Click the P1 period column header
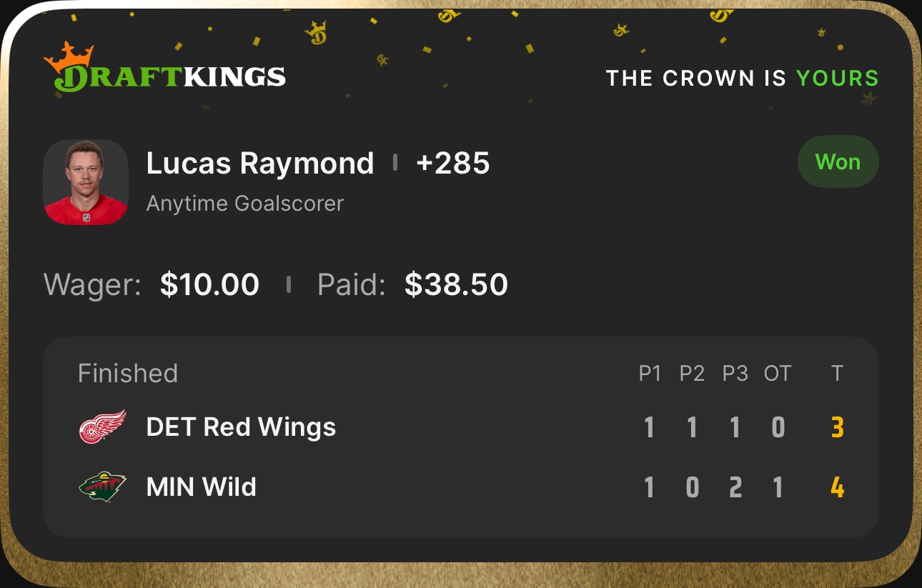Screen dimensions: 922x588 (x=650, y=374)
